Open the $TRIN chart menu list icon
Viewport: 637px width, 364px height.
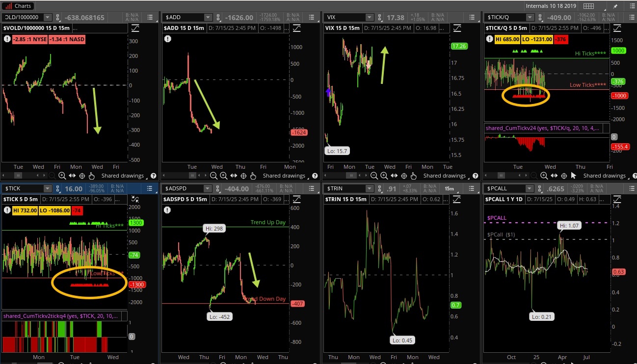(470, 188)
